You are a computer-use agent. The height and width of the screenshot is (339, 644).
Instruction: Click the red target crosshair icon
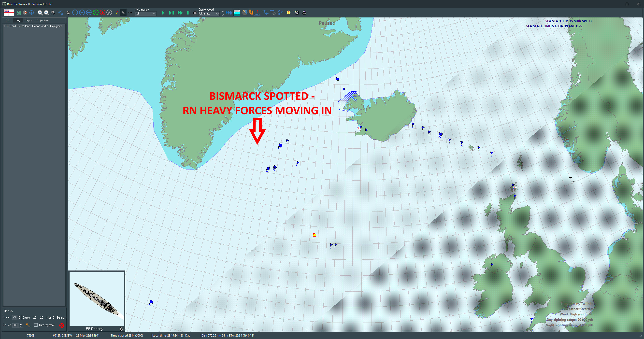coord(61,325)
